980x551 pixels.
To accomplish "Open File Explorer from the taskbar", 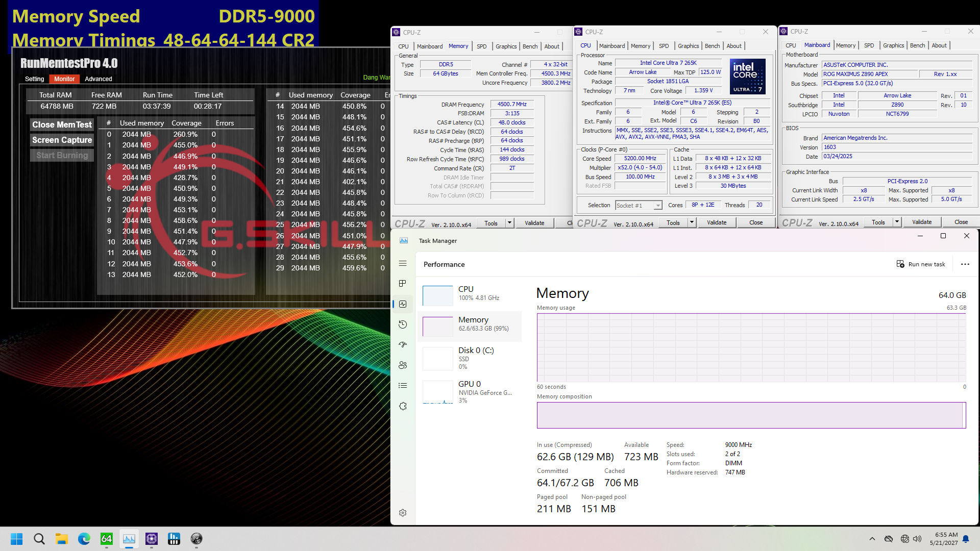I will (61, 539).
